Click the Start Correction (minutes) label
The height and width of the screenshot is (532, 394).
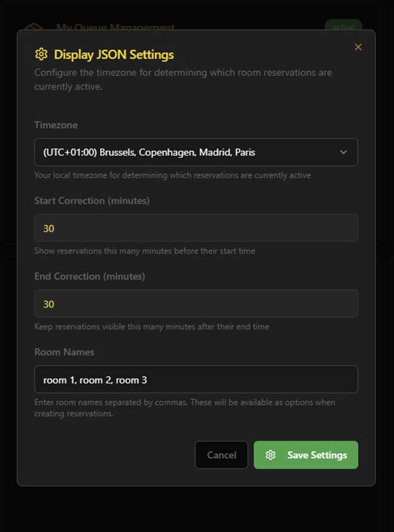[92, 201]
